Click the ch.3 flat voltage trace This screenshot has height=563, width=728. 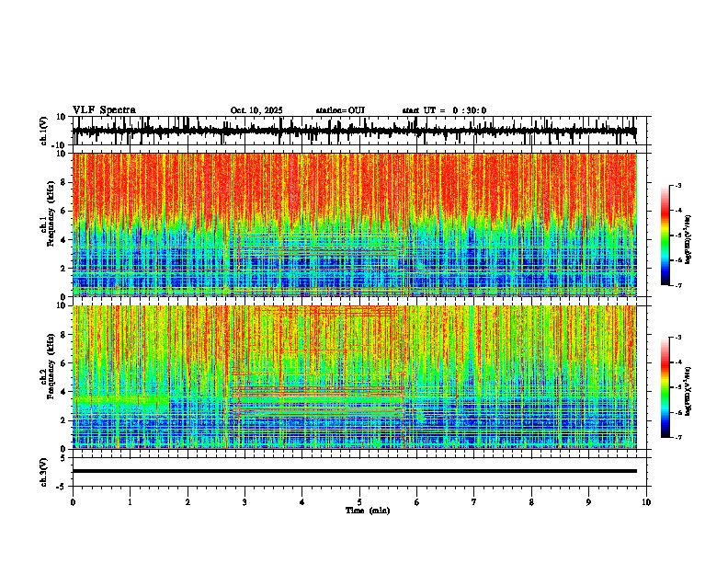[355, 471]
